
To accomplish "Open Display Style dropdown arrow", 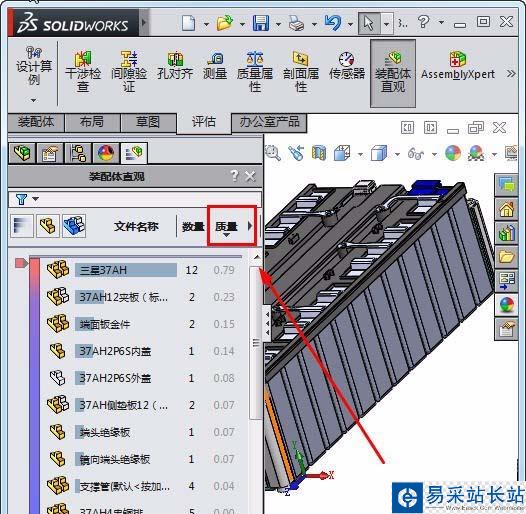I will (397, 154).
